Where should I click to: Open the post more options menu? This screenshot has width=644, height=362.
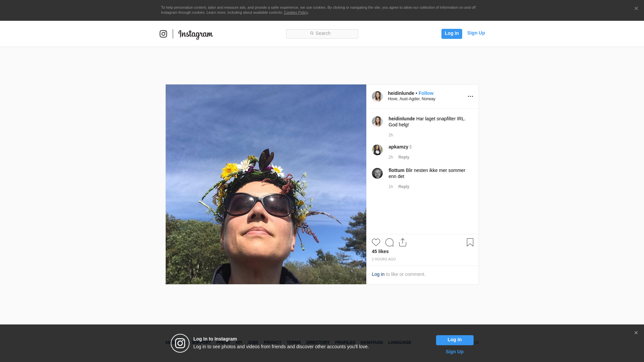coord(470,97)
